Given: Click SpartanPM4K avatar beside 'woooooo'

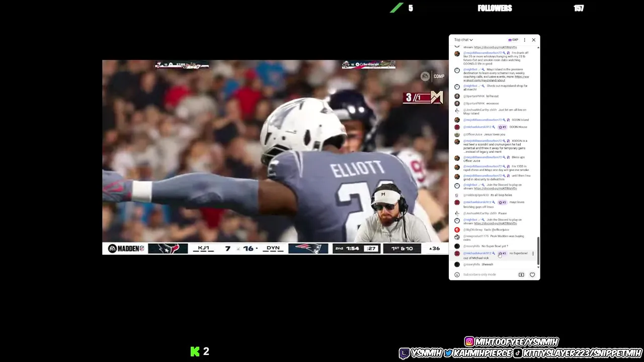Looking at the screenshot, I should 457,103.
